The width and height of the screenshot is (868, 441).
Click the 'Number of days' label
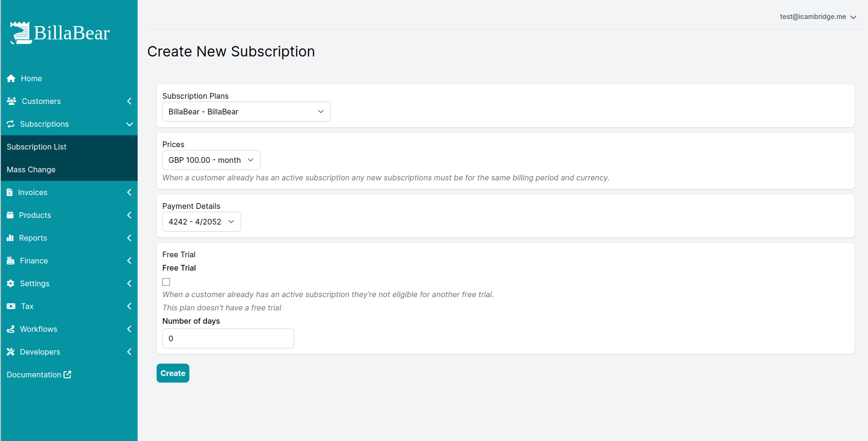tap(191, 321)
